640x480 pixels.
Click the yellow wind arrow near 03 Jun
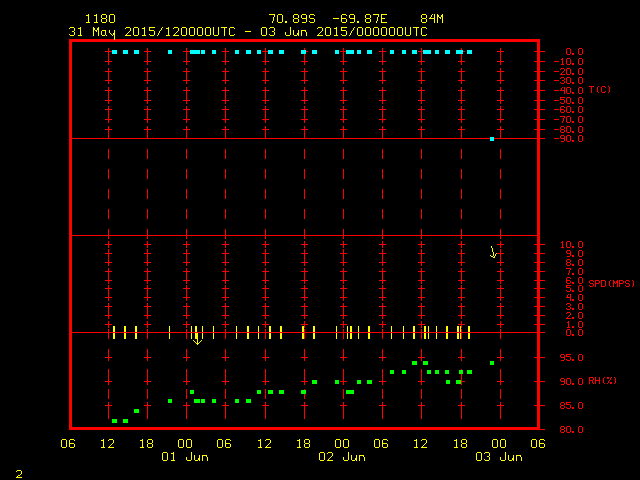(x=493, y=251)
